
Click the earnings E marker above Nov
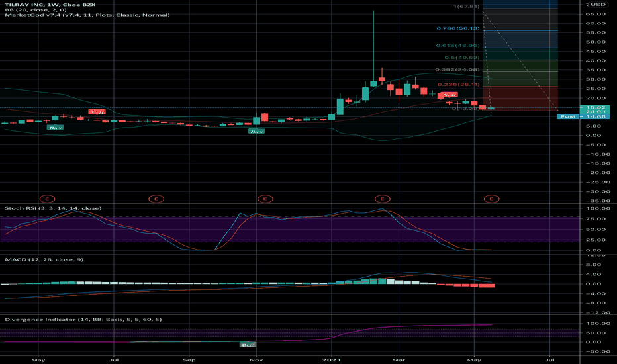click(265, 199)
